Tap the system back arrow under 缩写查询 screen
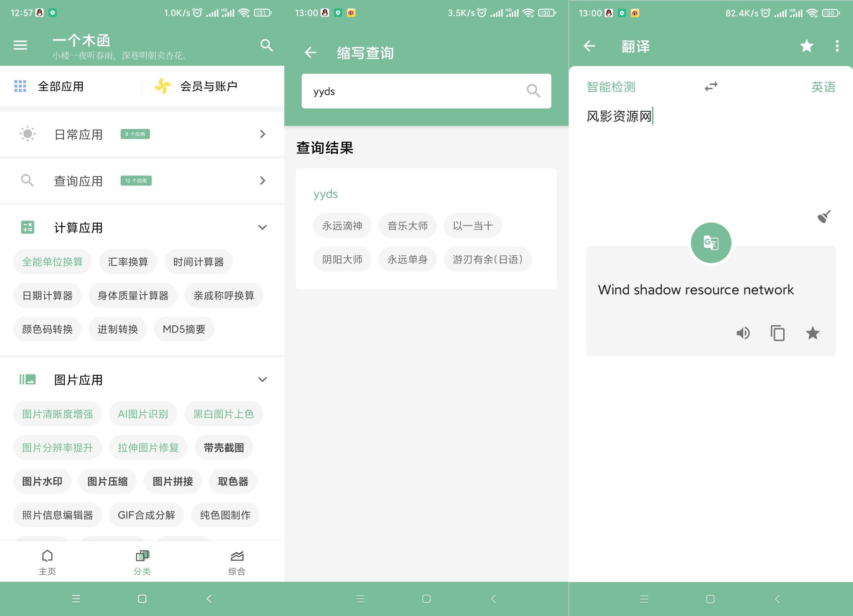Image resolution: width=853 pixels, height=616 pixels. coord(494,599)
